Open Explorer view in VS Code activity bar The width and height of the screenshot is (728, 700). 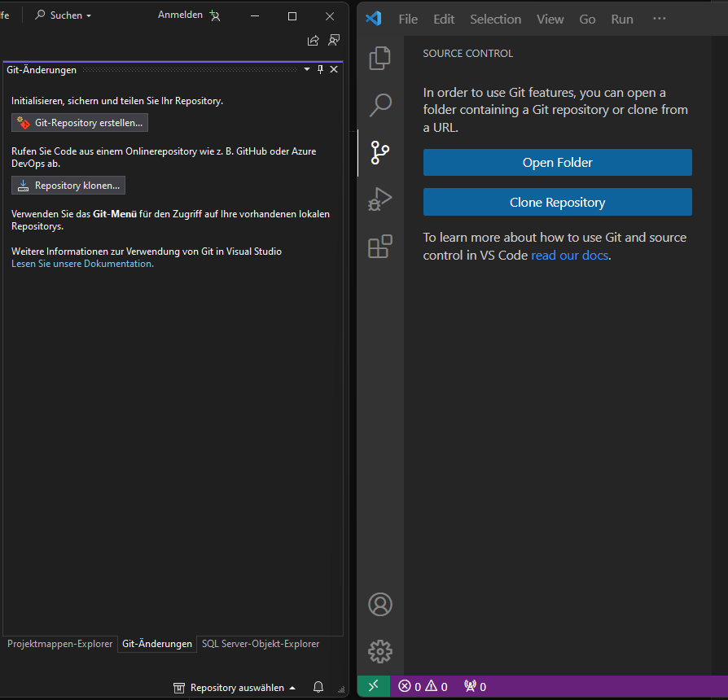(379, 59)
